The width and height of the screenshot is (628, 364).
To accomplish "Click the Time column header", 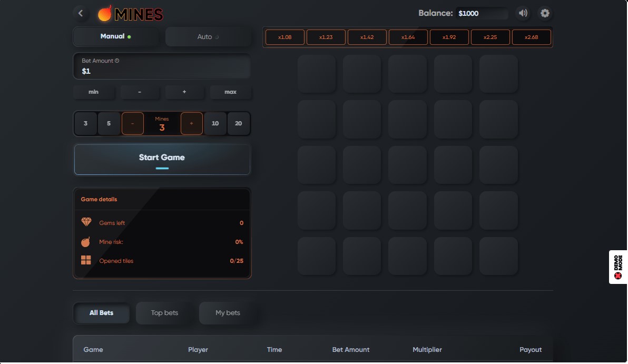I will (x=274, y=350).
